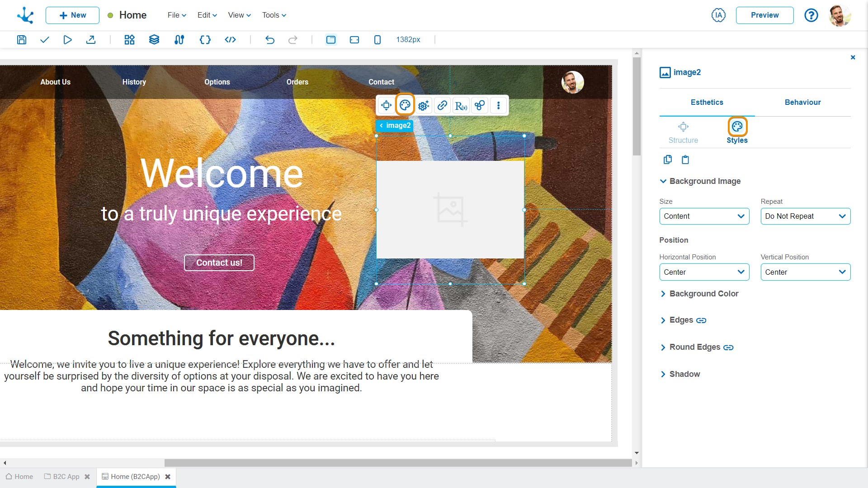
Task: Click the gear settings icon in toolbar
Action: coord(423,105)
